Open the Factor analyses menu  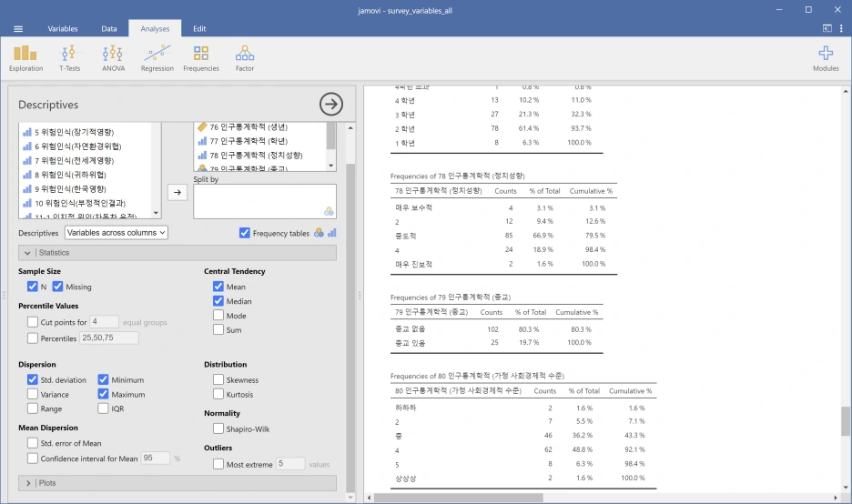(245, 58)
